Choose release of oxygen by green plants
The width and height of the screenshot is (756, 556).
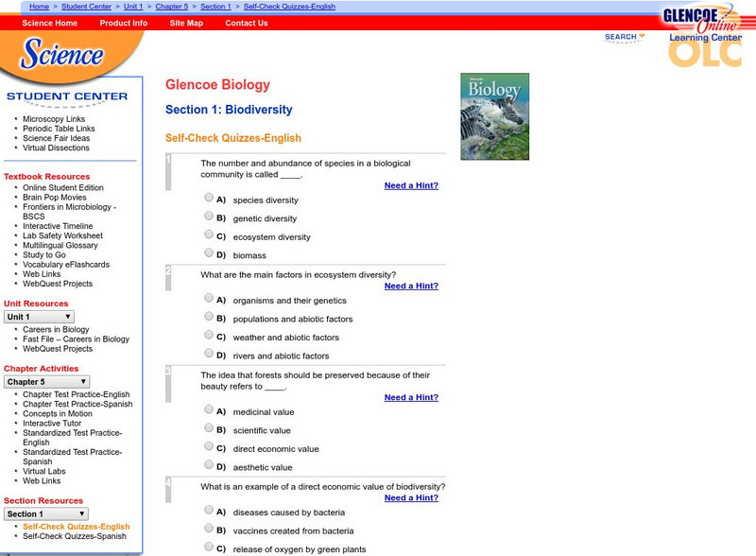pos(209,547)
